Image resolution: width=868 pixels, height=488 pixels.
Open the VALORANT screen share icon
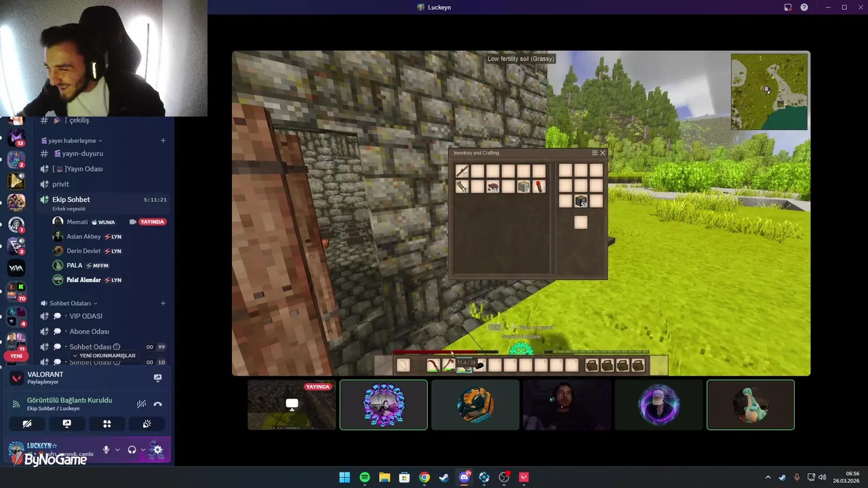157,378
